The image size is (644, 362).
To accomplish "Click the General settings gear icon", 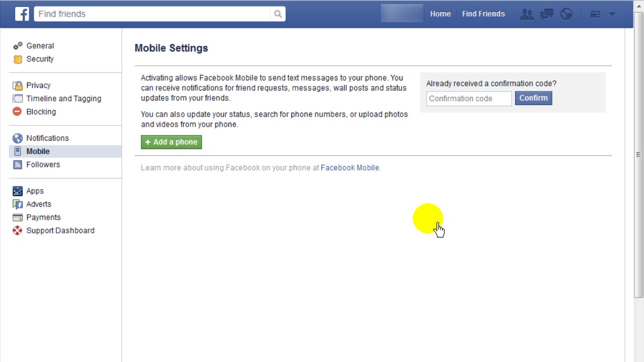I will coord(18,46).
